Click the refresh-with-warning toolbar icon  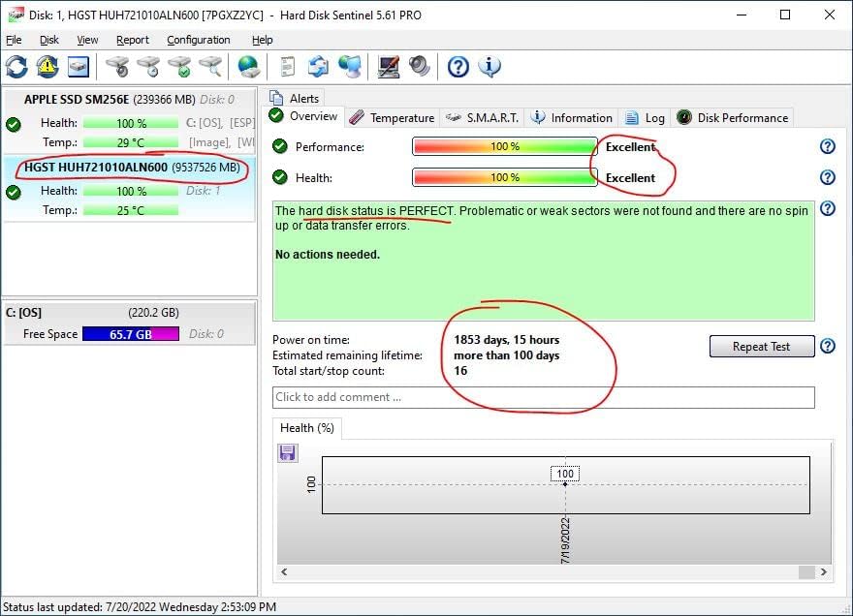tap(47, 67)
